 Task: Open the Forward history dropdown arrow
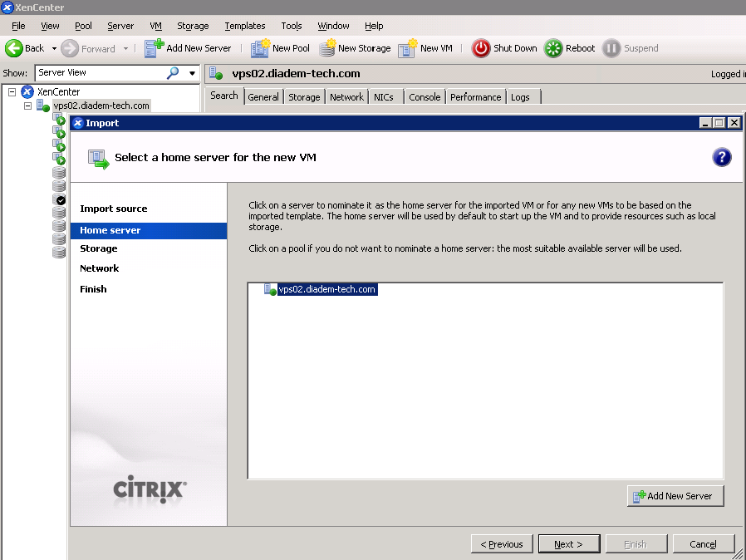pyautogui.click(x=125, y=48)
